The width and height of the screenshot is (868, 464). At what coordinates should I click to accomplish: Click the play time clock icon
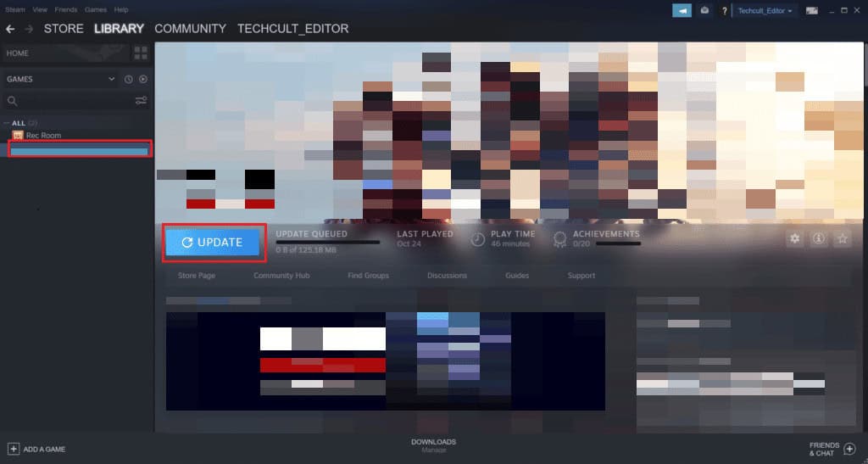478,239
